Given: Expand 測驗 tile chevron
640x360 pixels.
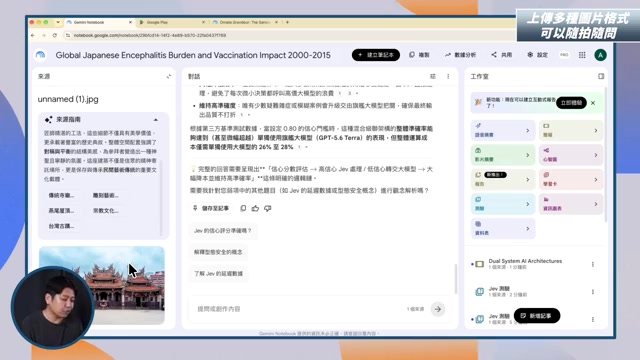Looking at the screenshot, I should pyautogui.click(x=527, y=204).
